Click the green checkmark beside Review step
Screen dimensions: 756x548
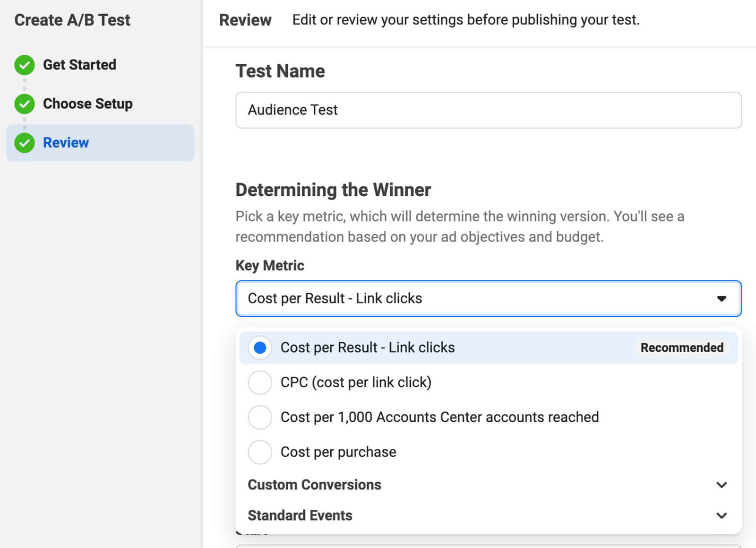(25, 143)
